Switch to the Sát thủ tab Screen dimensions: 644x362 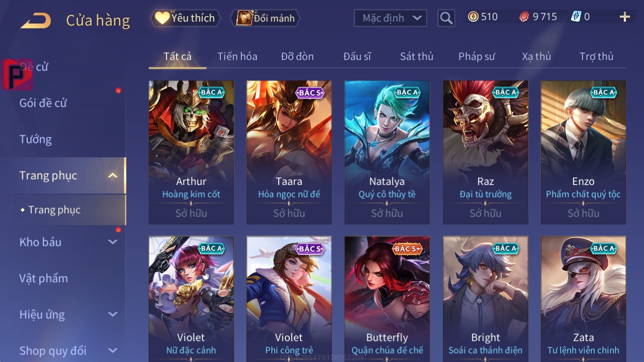(x=417, y=56)
